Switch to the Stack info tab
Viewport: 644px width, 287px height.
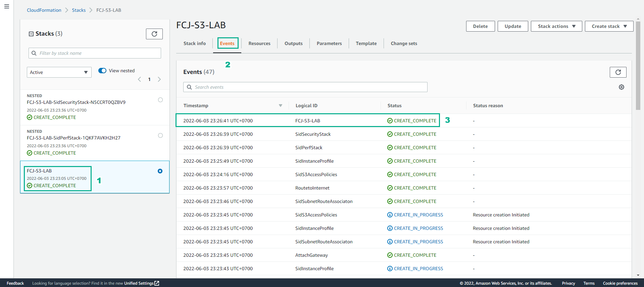point(195,43)
